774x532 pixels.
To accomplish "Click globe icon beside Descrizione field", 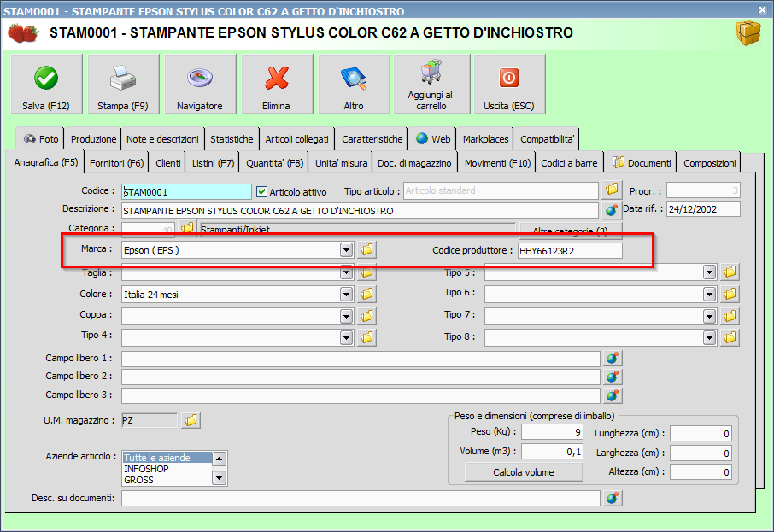I will tap(612, 210).
